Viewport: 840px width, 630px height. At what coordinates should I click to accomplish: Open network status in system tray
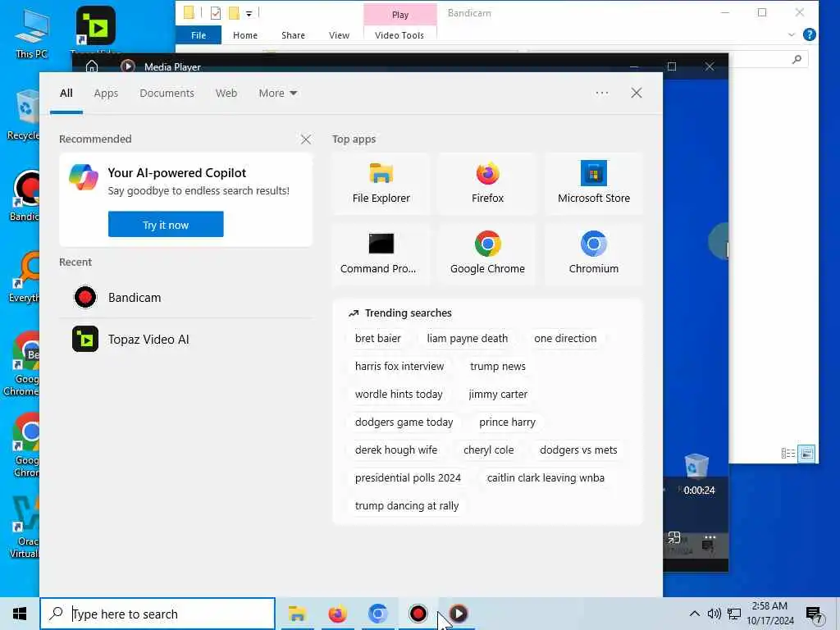pos(734,614)
